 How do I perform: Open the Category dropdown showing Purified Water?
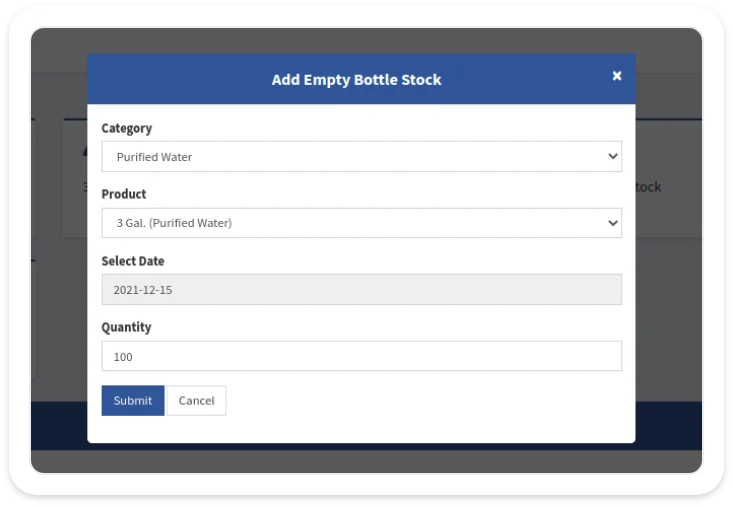point(361,157)
